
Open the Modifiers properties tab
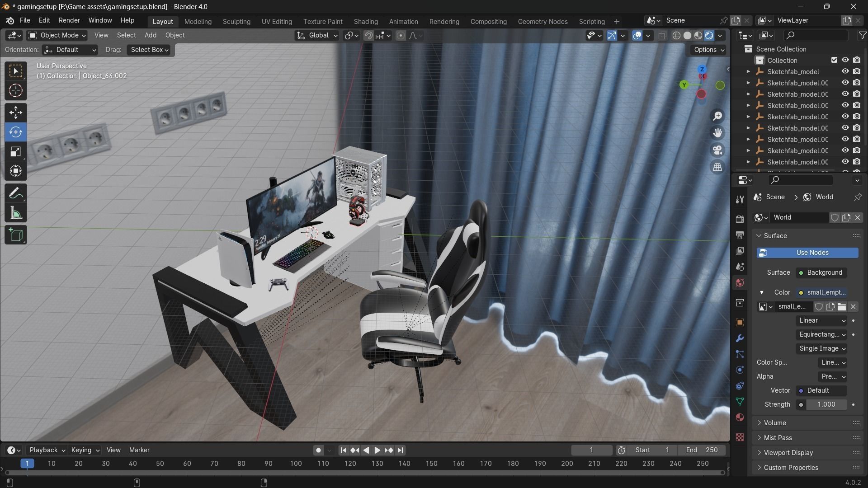[740, 338]
